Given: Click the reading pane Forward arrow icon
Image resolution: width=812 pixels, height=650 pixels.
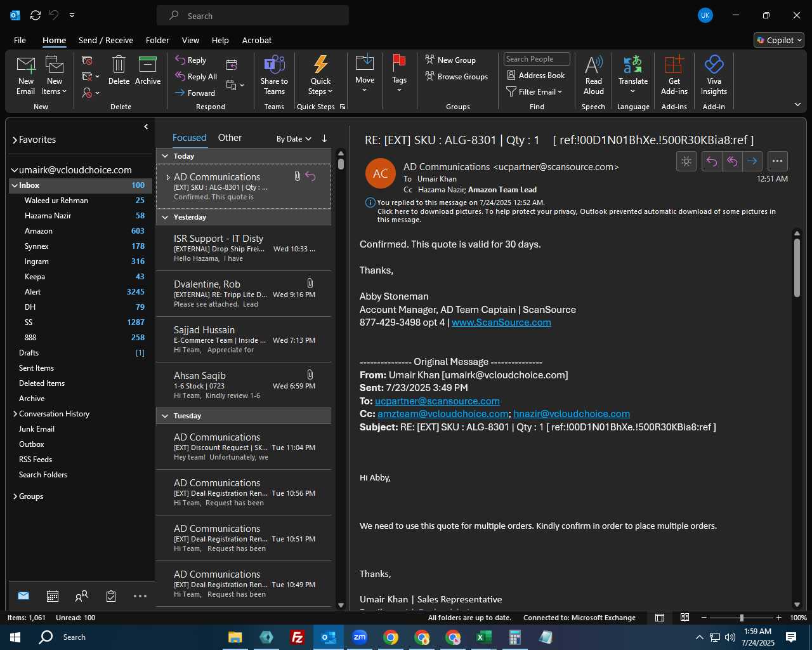Looking at the screenshot, I should pos(752,161).
